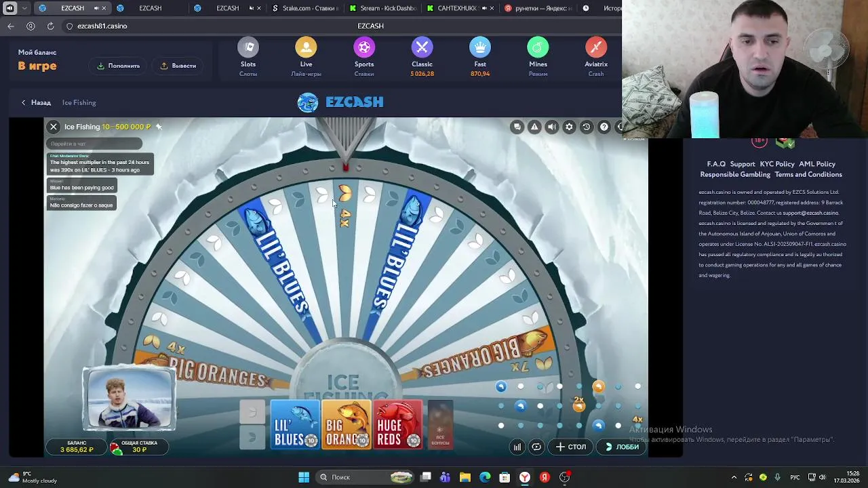Open the Terms and Conditions link
This screenshot has width=868, height=488.
[808, 174]
